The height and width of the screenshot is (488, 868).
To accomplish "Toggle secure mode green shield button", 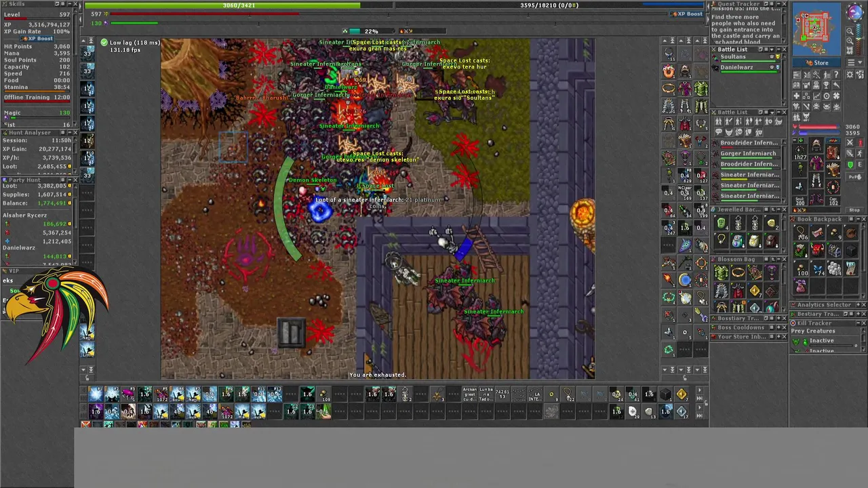I will (850, 165).
